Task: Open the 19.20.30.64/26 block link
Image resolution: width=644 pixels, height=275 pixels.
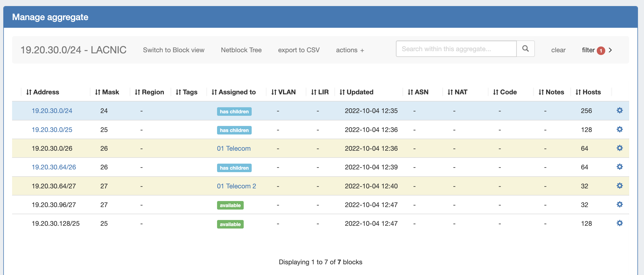Action: (54, 167)
